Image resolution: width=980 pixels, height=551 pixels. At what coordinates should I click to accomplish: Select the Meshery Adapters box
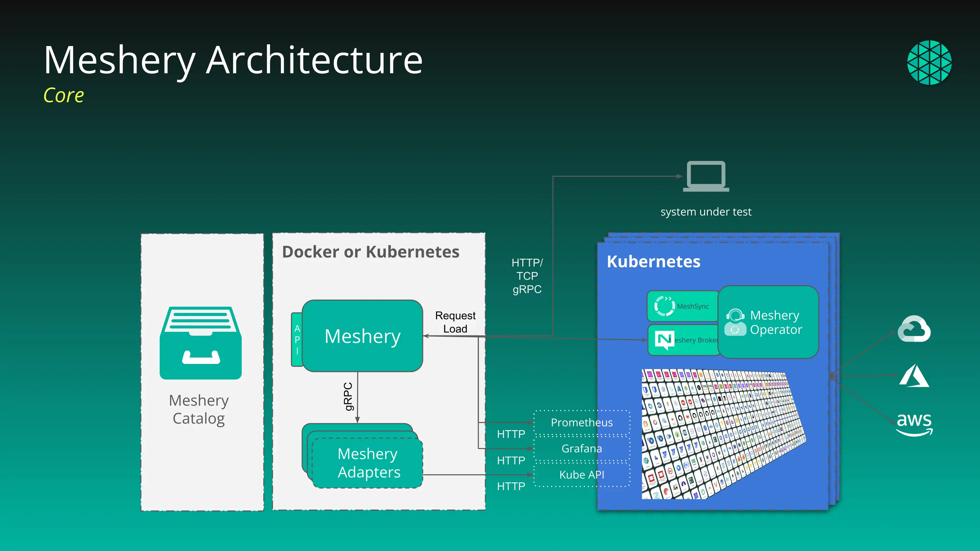pos(368,462)
